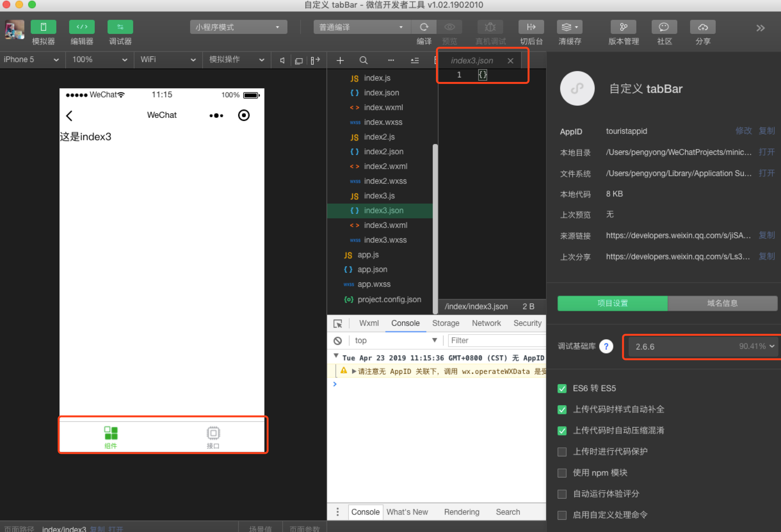
Task: Add a new file with plus icon
Action: pyautogui.click(x=340, y=60)
